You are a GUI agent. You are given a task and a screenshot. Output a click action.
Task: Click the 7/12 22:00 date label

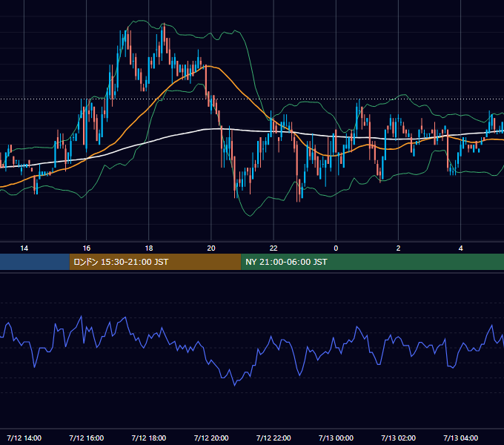pyautogui.click(x=273, y=438)
